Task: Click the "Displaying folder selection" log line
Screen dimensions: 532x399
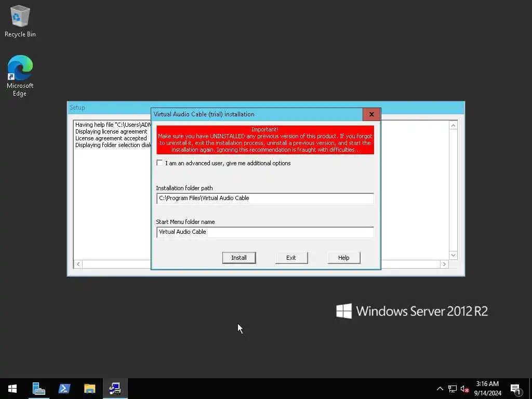Action: click(x=113, y=145)
